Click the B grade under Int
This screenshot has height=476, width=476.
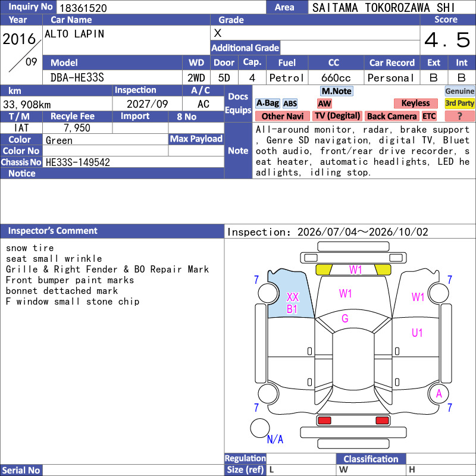[x=462, y=78]
